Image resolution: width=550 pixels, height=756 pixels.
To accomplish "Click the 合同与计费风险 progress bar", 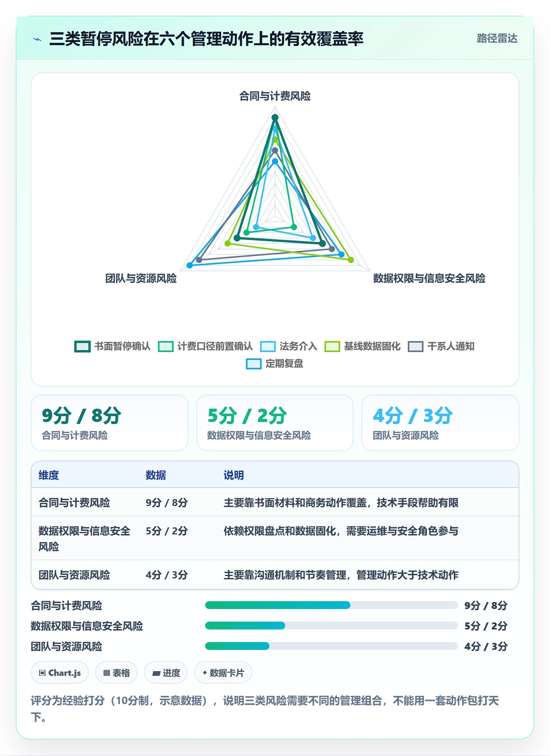I will tap(331, 605).
